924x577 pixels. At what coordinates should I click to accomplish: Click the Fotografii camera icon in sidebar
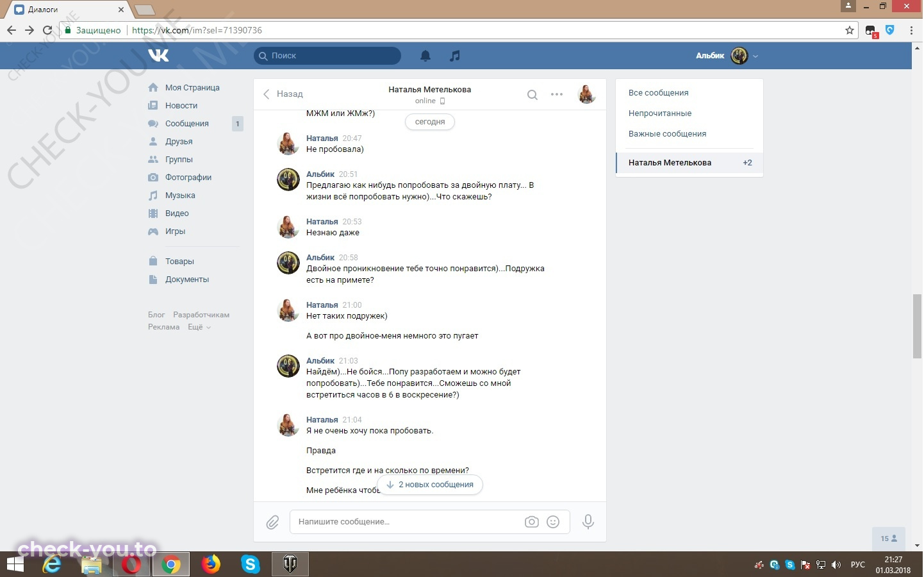point(153,177)
